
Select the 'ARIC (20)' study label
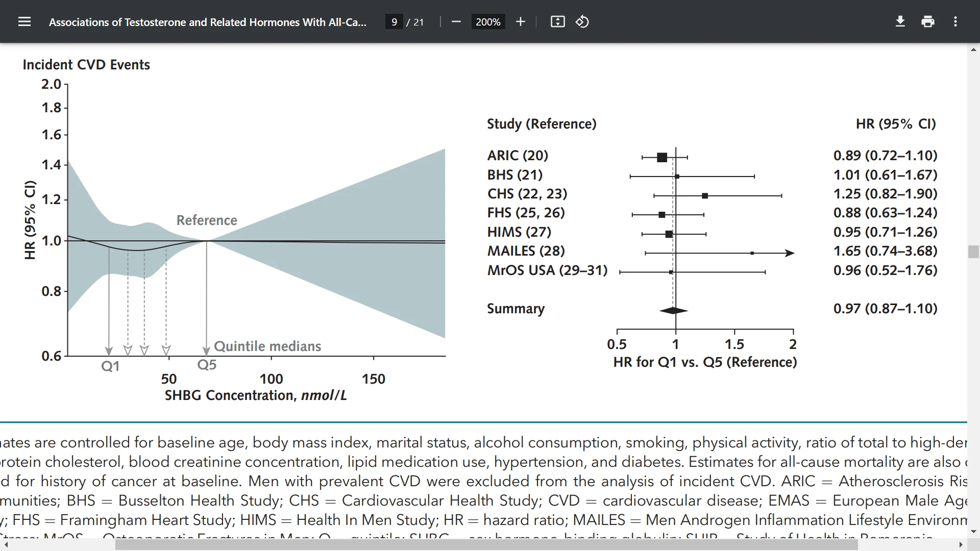(x=518, y=156)
